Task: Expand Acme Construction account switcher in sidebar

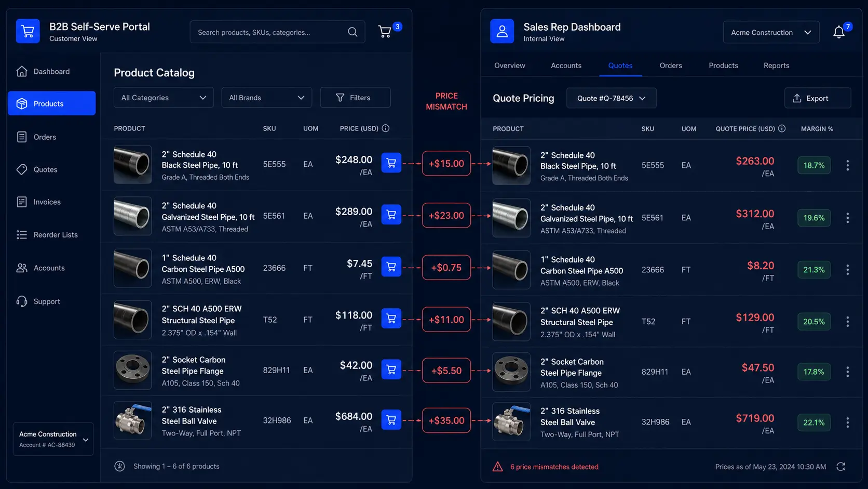Action: tap(53, 439)
